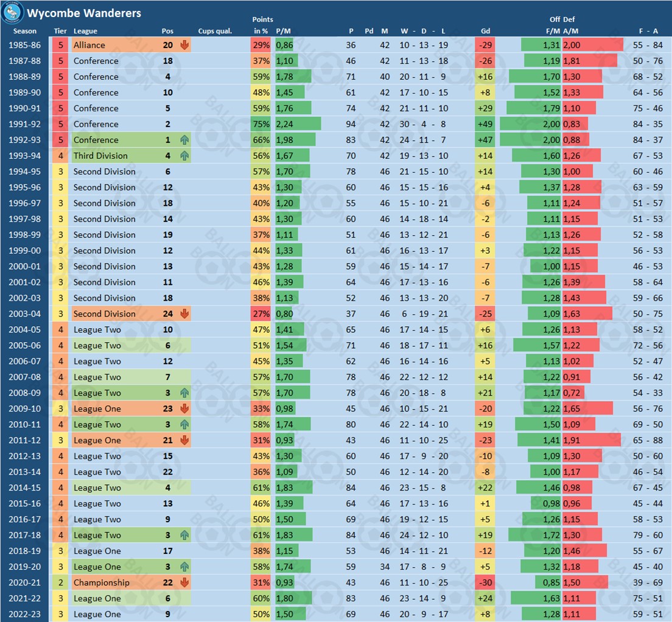Click the relegation arrow in the 2003-04 row

(184, 314)
